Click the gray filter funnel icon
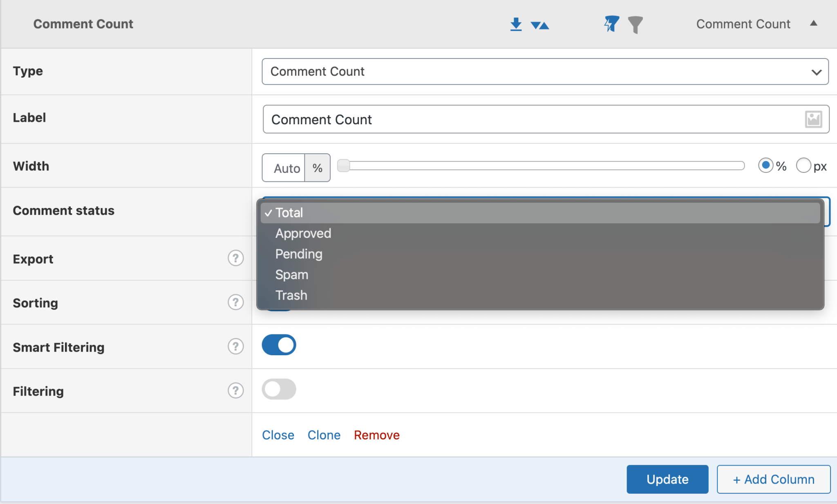 (635, 25)
